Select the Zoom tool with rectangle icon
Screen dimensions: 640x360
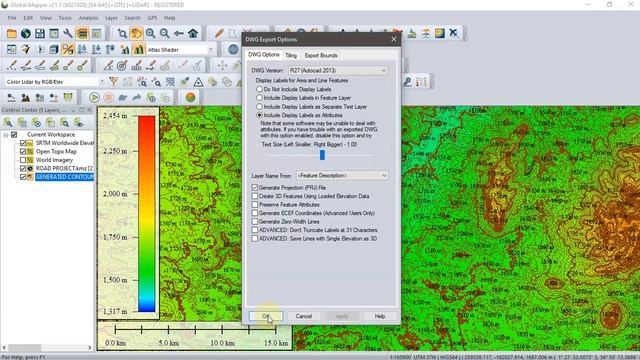pos(122,33)
